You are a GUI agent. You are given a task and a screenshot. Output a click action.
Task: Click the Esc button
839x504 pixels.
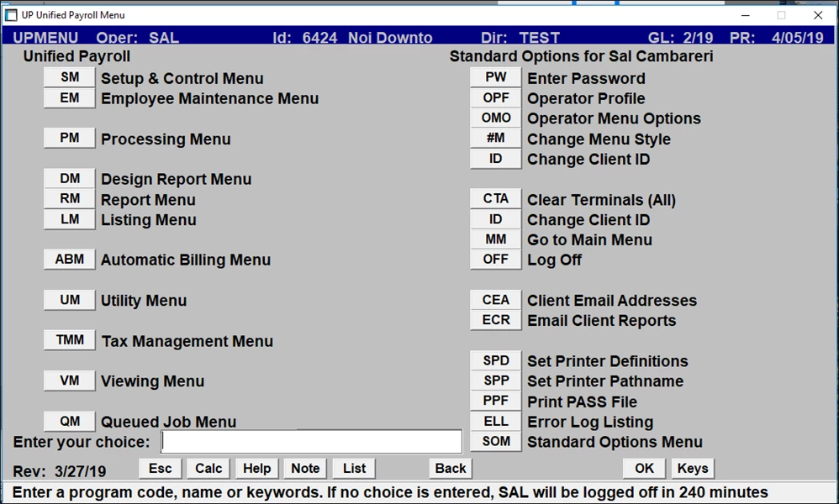pyautogui.click(x=161, y=469)
